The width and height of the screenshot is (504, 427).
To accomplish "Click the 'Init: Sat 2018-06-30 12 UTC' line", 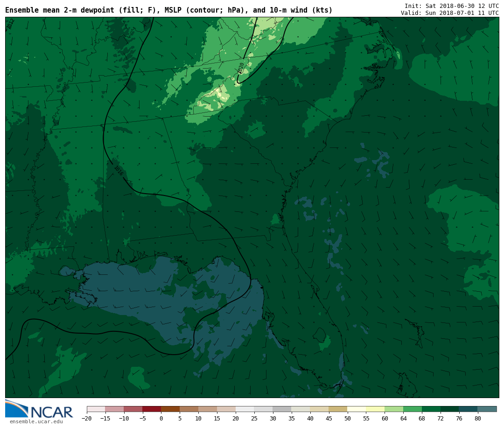I will (452, 6).
